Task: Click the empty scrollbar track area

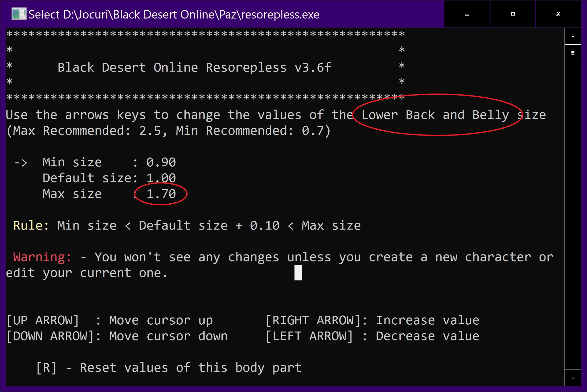Action: tap(573, 215)
